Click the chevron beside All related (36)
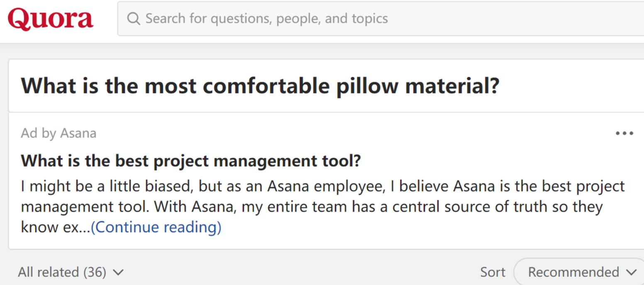This screenshot has width=644, height=285. [118, 273]
